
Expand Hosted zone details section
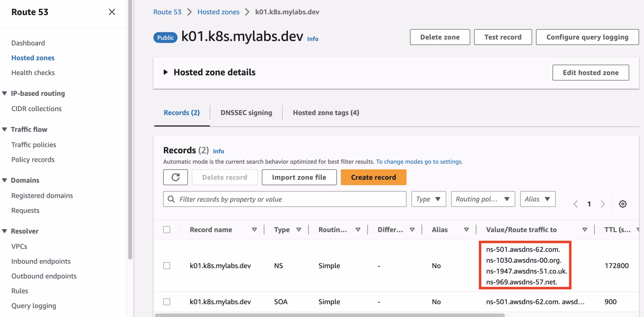(166, 72)
